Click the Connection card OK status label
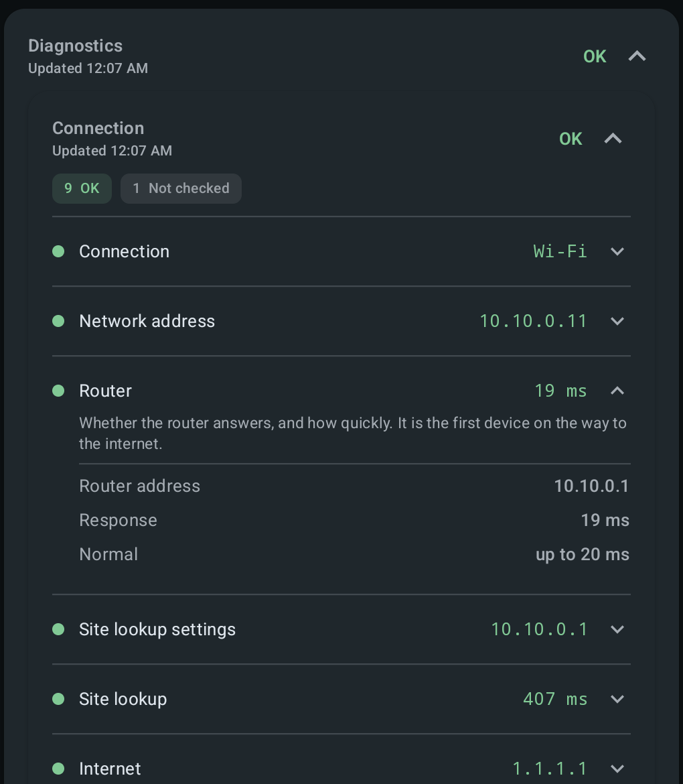683x784 pixels. (x=571, y=139)
